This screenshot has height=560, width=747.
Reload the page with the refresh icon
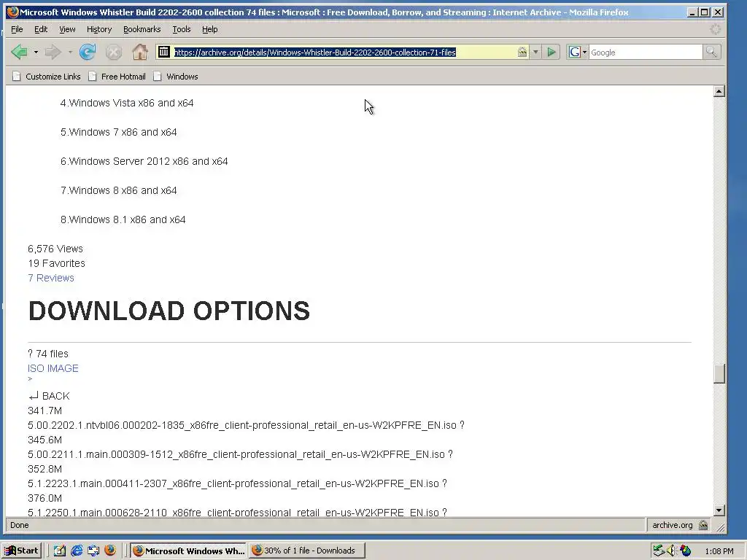88,52
